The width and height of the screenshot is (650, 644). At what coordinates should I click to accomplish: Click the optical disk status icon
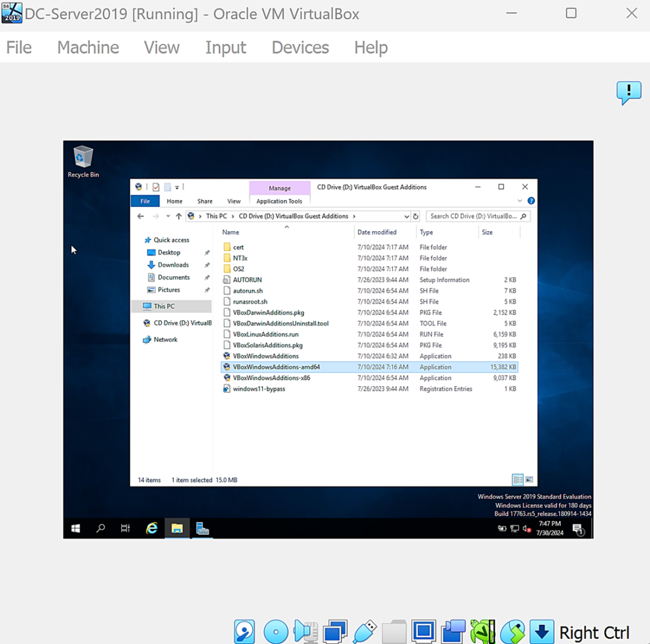(275, 632)
